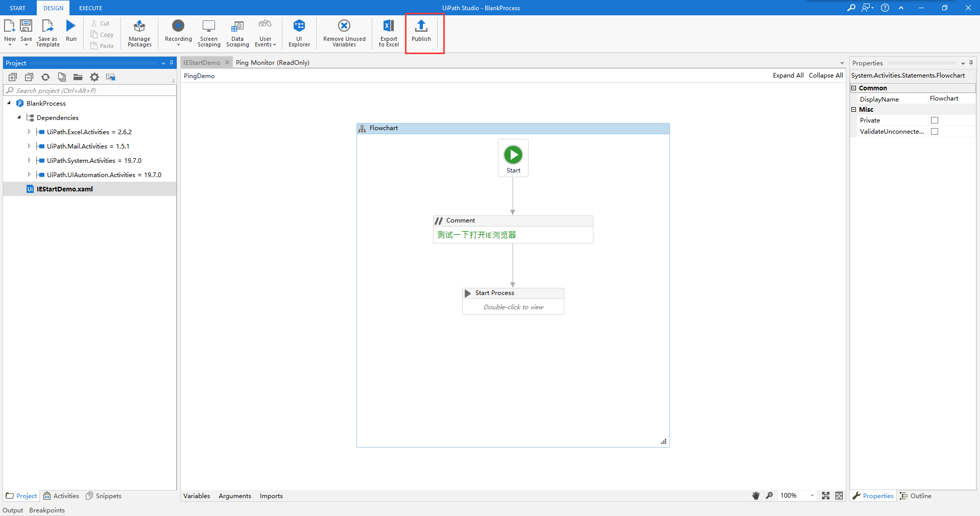Refresh the project tree
The width and height of the screenshot is (980, 516).
45,77
